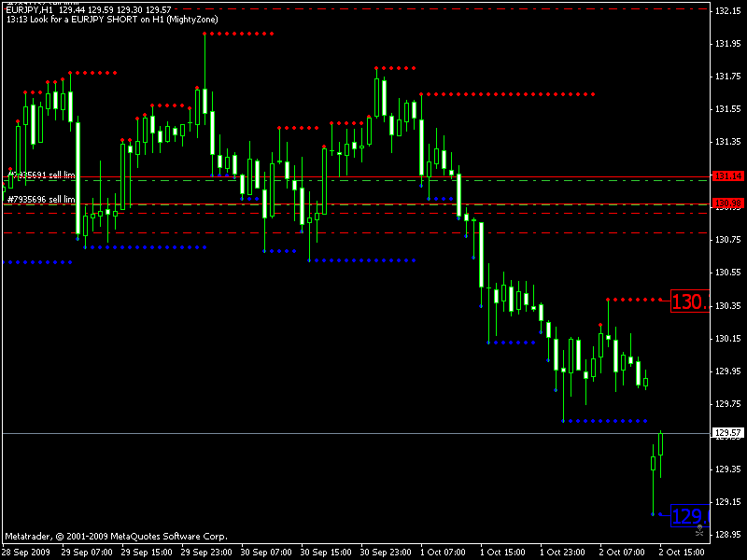Screen dimensions: 747x560
Task: Click the small skull marker icon near the blue price label
Action: pyautogui.click(x=699, y=529)
